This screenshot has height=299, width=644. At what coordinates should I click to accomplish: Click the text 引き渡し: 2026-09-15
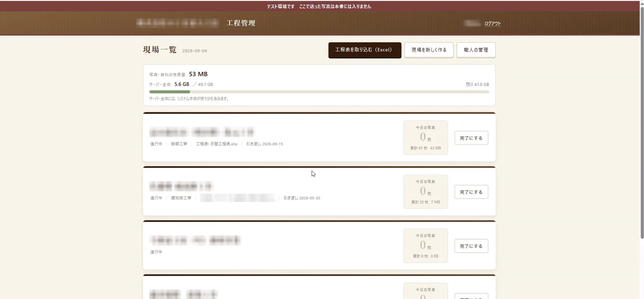264,144
